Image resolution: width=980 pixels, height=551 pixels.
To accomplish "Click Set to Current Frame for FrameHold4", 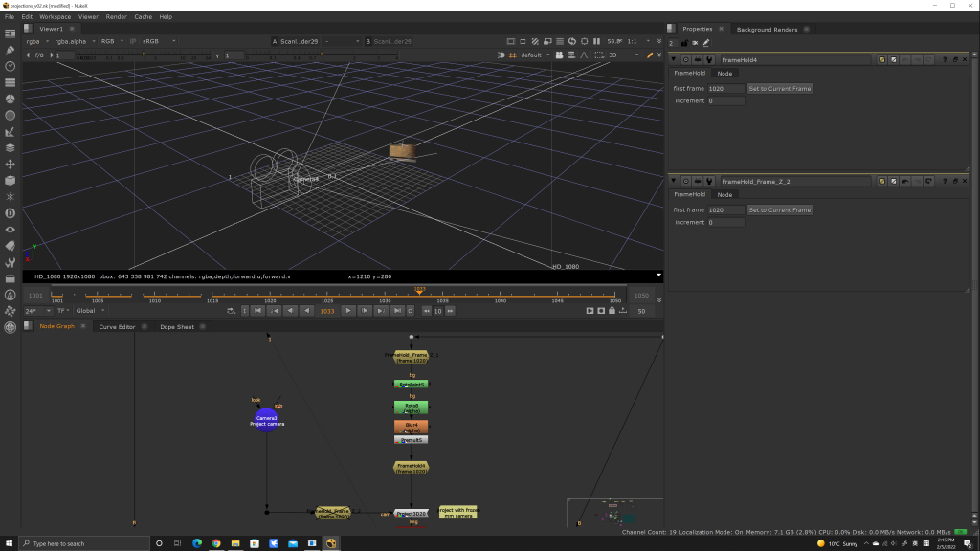I will (779, 89).
